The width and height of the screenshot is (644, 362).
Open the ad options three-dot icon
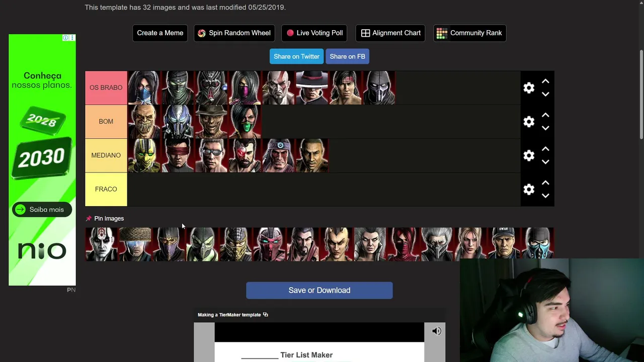[x=72, y=38]
